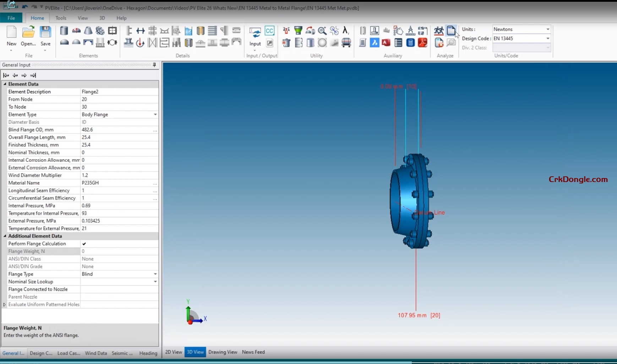This screenshot has height=364, width=617.
Task: Add a Body Flange element
Action: click(x=100, y=31)
